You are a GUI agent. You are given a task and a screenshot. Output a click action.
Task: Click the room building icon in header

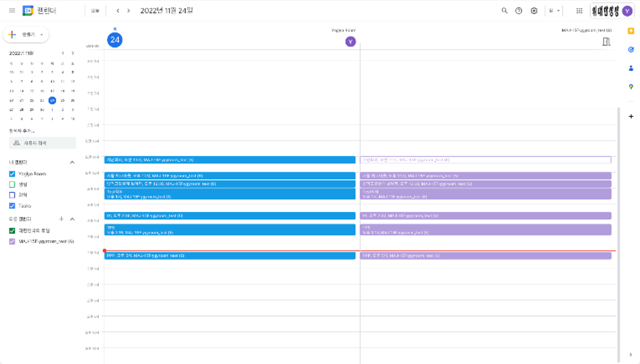[606, 42]
